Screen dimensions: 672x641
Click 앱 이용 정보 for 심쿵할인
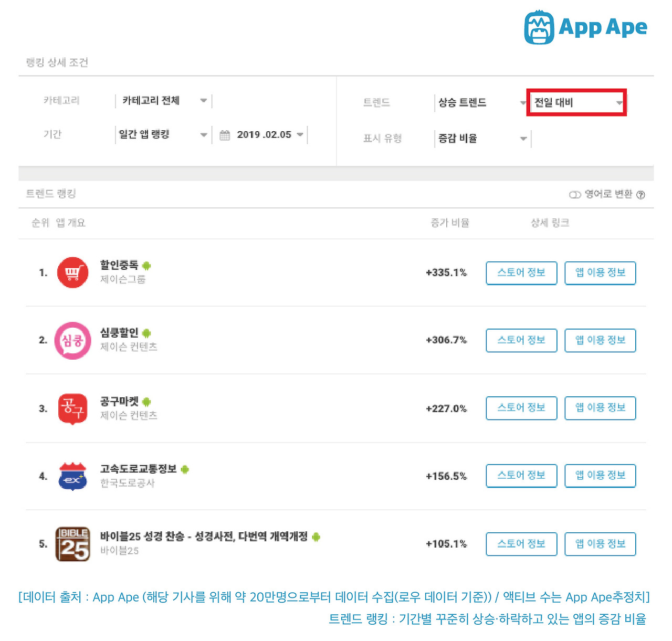(x=600, y=340)
